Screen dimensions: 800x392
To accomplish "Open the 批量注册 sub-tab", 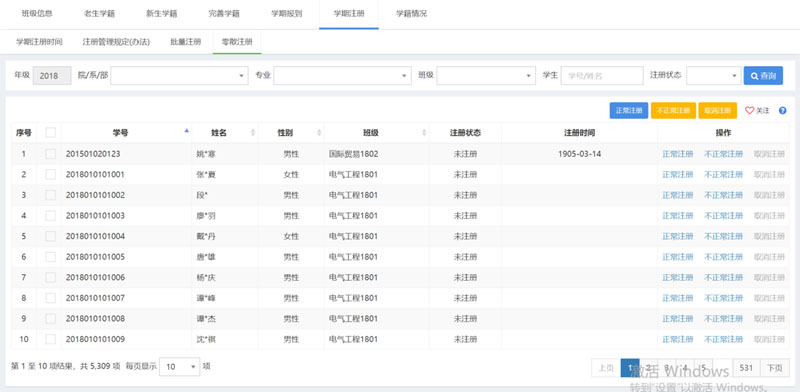I will pyautogui.click(x=186, y=42).
